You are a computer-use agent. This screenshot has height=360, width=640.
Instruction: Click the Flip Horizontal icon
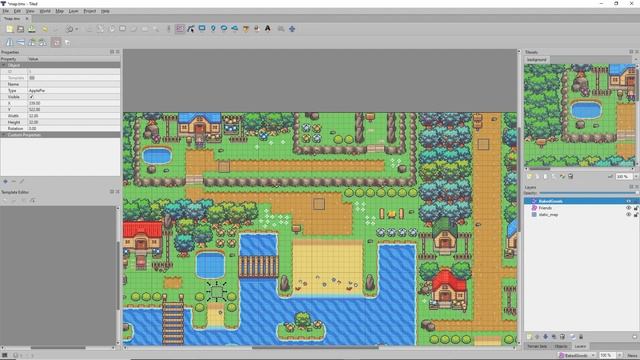point(9,42)
